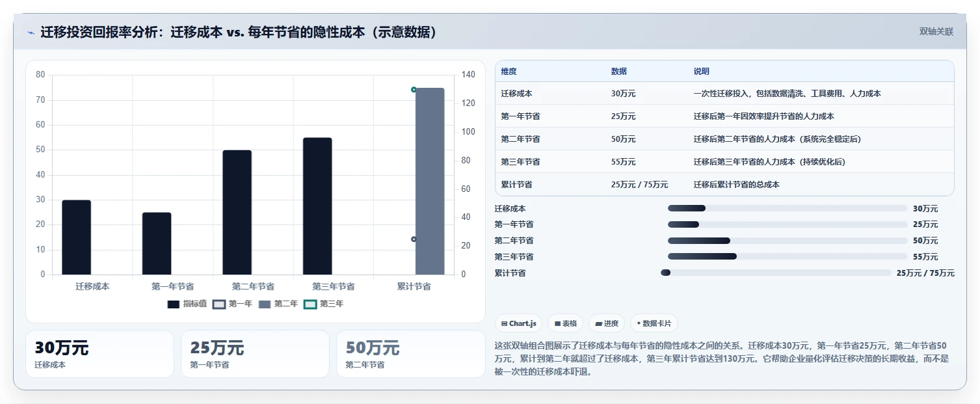The width and height of the screenshot is (980, 404).
Task: Click the 累计节省 x-axis label
Action: pos(414,286)
